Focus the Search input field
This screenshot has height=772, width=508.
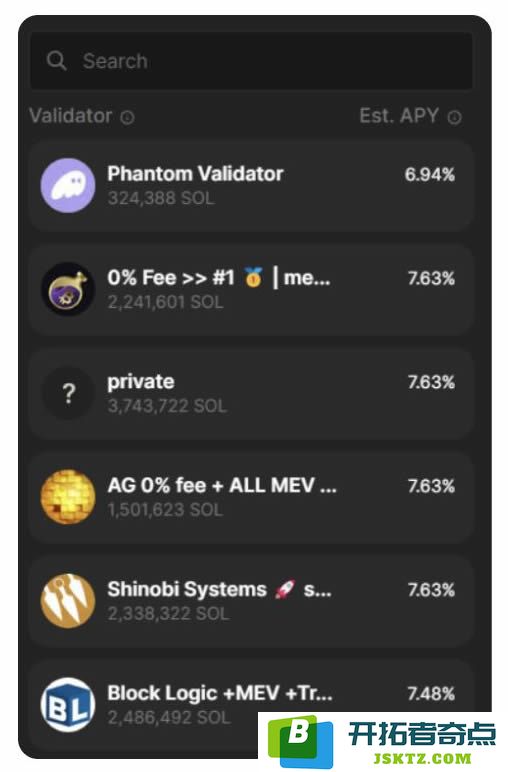(x=251, y=61)
